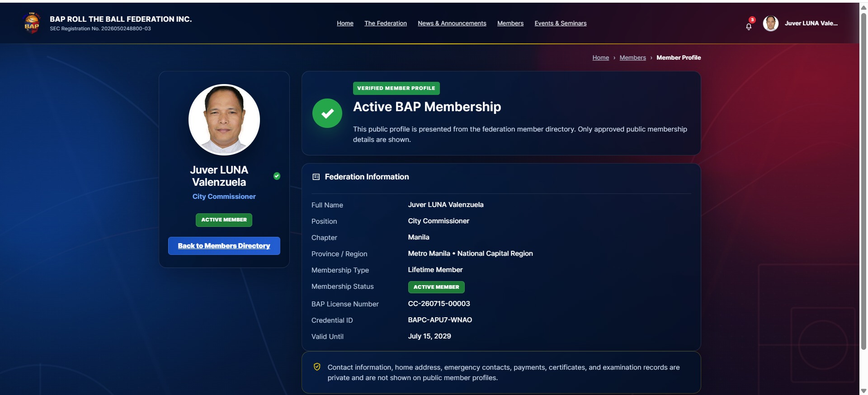Click the VERIFIED MEMBER PROFILE badge
Viewport: 868px width, 395px height.
[x=396, y=88]
